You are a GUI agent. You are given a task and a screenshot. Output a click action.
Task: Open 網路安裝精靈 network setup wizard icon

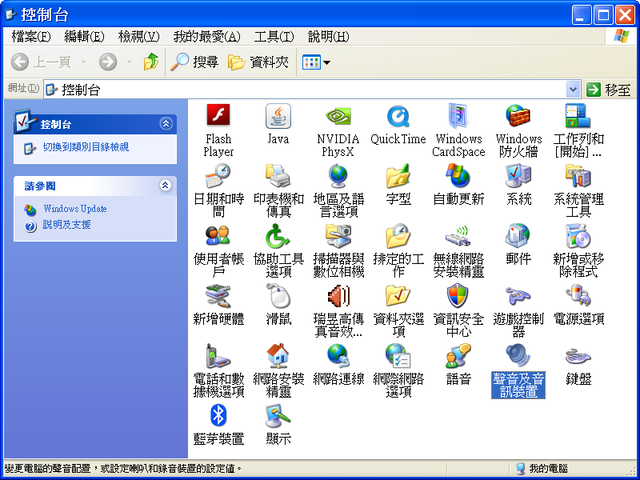coord(278,356)
